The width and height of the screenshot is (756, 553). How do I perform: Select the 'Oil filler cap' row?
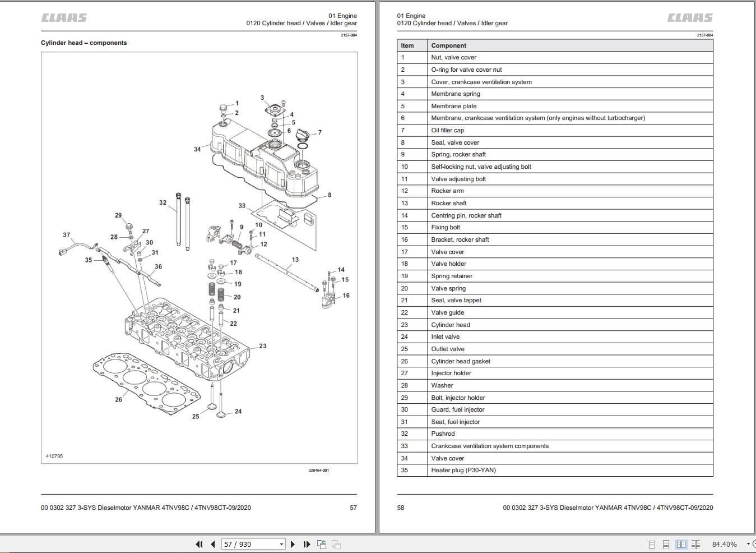click(555, 130)
